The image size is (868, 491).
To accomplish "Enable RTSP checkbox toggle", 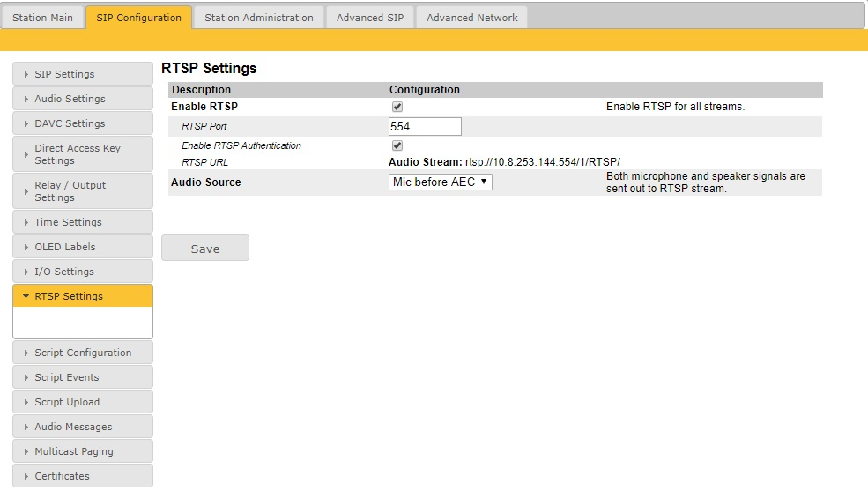I will [397, 107].
